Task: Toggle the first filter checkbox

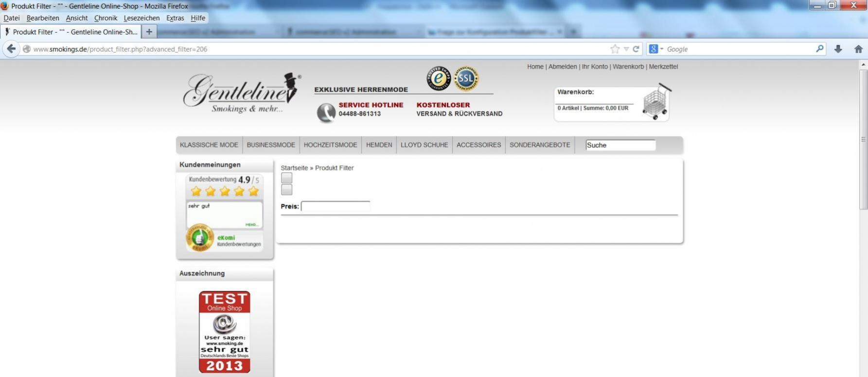Action: (x=286, y=178)
